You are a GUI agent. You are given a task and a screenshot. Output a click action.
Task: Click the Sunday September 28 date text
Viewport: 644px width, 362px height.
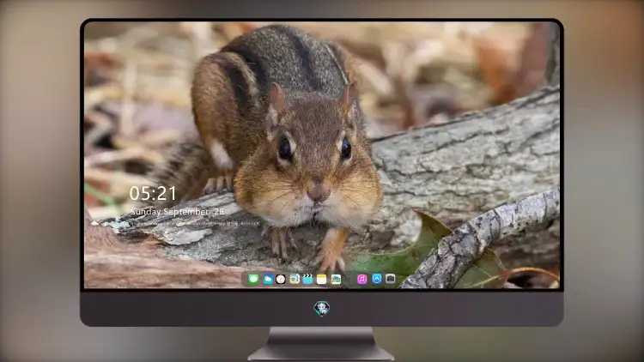point(177,212)
